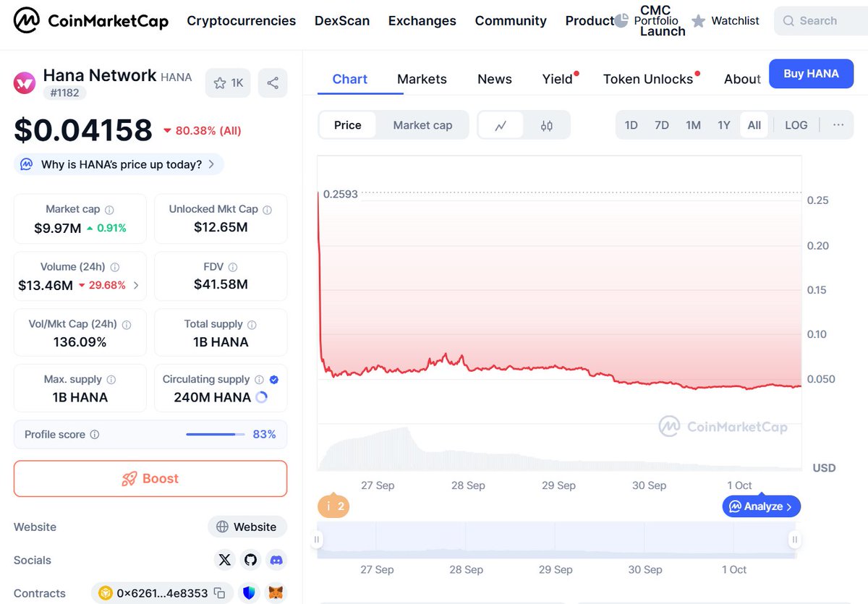
Task: Switch to the About tab
Action: 742,79
